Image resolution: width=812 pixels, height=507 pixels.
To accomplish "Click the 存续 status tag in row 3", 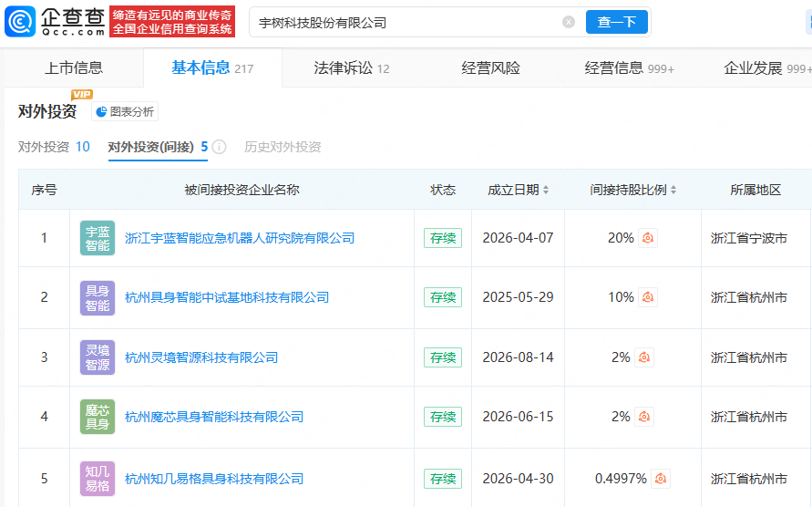I will coord(443,357).
